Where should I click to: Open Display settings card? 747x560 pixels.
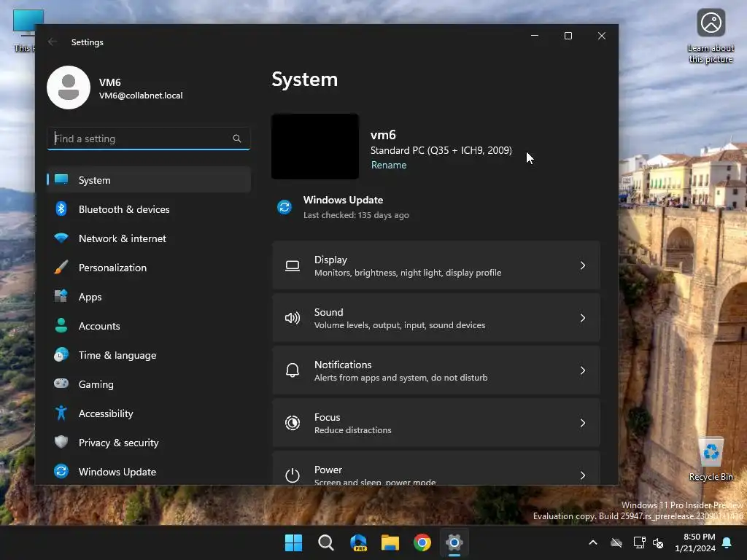(436, 265)
